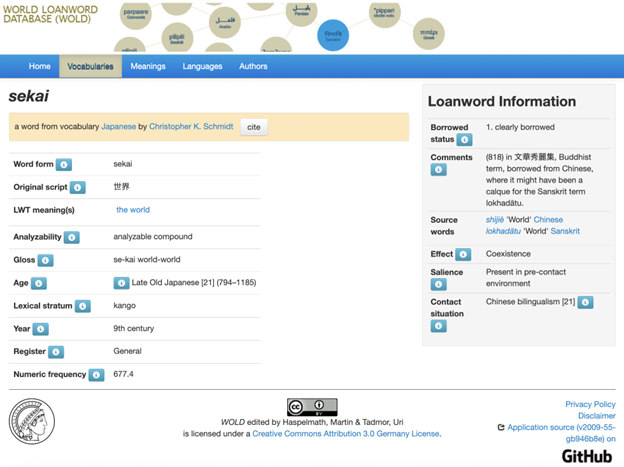624x467 pixels.
Task: Click the 'Coexistence' effect value
Action: (508, 254)
